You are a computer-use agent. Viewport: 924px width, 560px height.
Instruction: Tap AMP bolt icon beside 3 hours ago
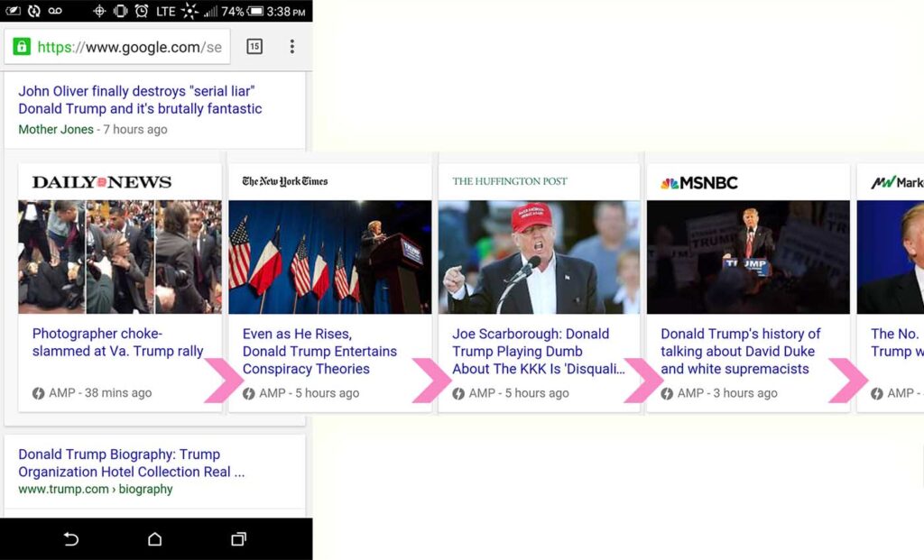click(667, 393)
